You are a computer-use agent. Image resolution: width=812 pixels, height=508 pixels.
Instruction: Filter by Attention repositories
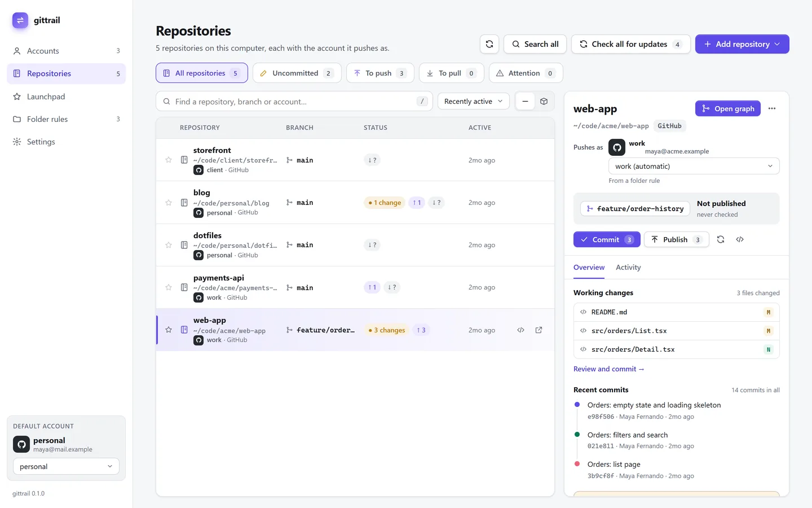[x=526, y=73]
